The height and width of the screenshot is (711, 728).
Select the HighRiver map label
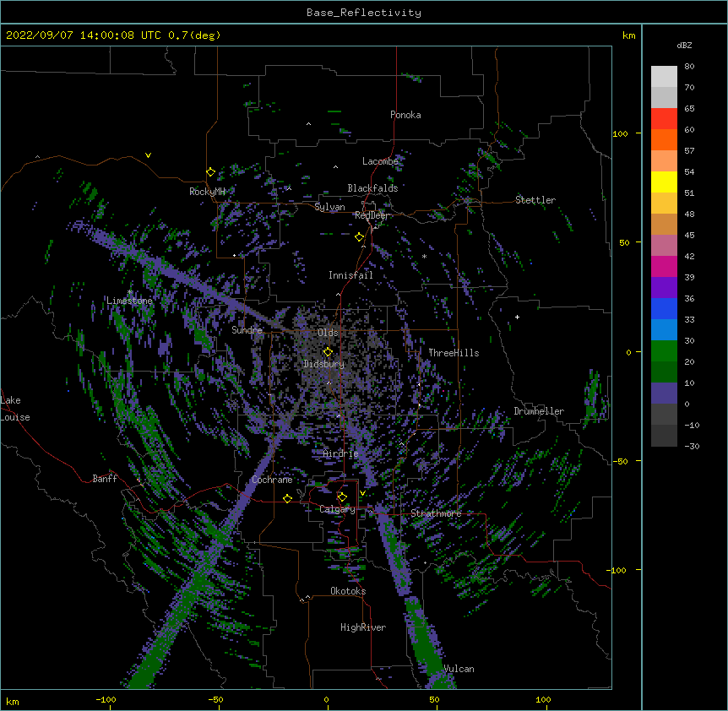coord(363,627)
